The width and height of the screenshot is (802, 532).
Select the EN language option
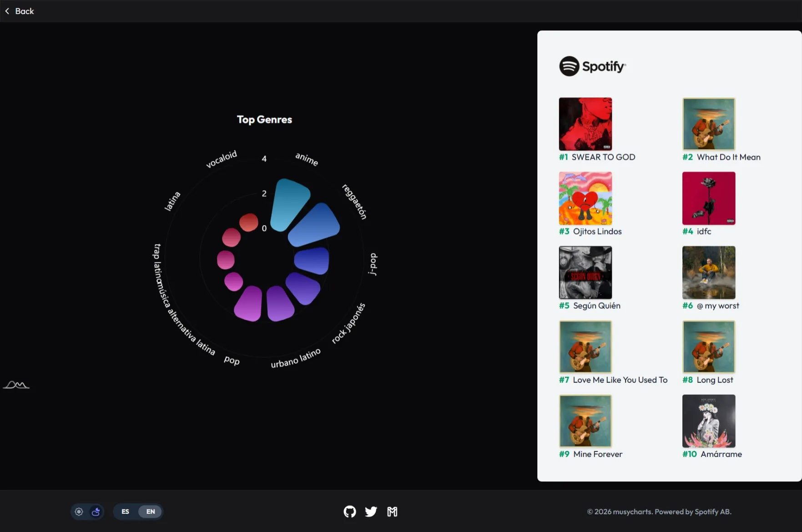(151, 512)
